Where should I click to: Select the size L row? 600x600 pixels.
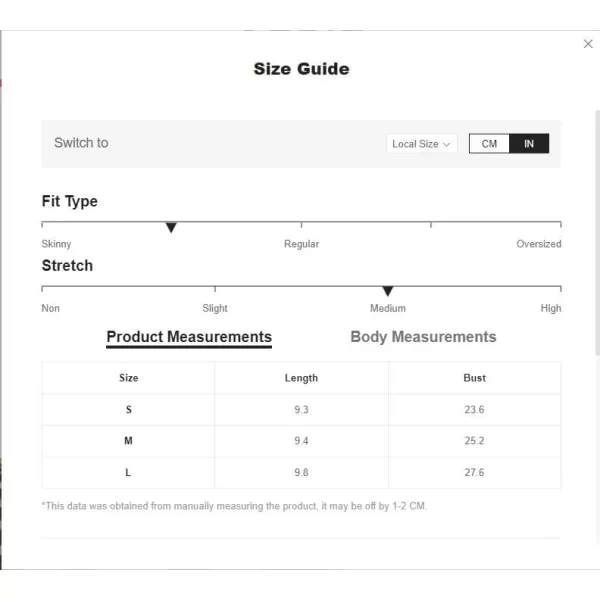301,473
